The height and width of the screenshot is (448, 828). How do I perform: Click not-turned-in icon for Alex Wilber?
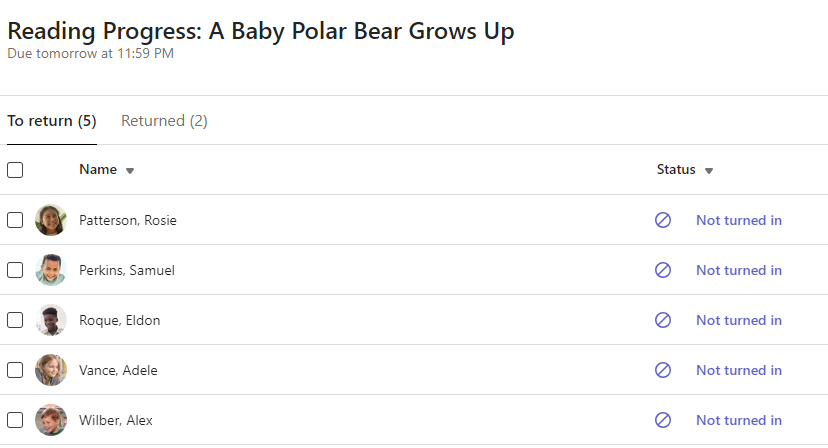(663, 420)
